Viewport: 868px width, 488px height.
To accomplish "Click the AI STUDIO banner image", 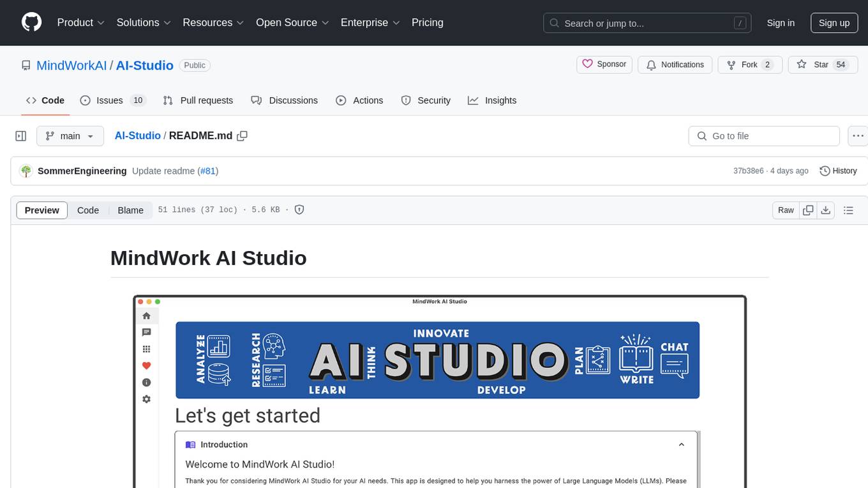I will pos(438,360).
